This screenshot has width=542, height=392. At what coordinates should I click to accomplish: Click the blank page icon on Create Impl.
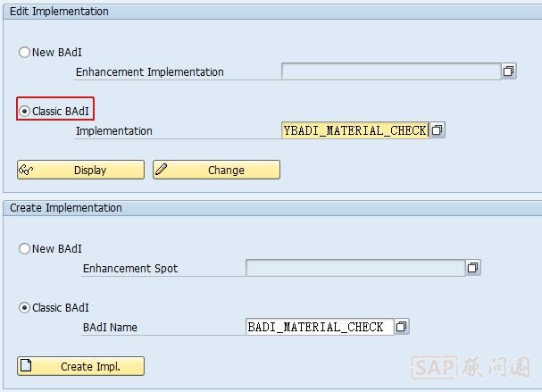click(26, 366)
